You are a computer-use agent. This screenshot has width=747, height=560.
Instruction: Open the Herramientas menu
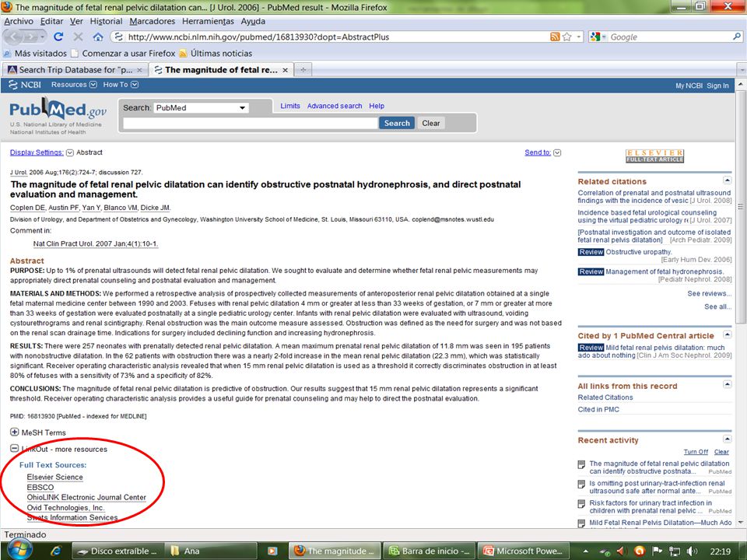click(x=208, y=22)
